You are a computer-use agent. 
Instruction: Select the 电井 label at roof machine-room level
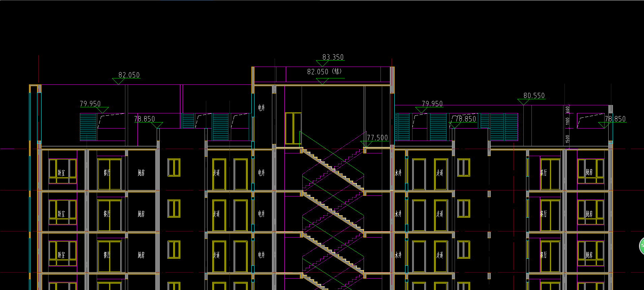click(262, 108)
